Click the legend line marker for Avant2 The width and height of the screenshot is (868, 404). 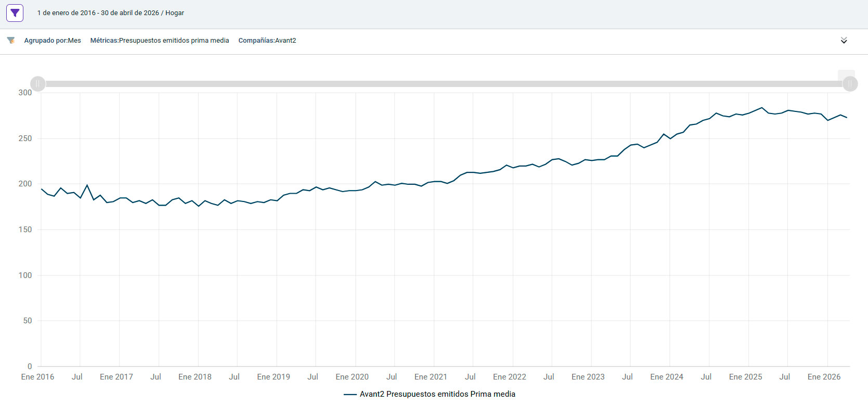350,395
